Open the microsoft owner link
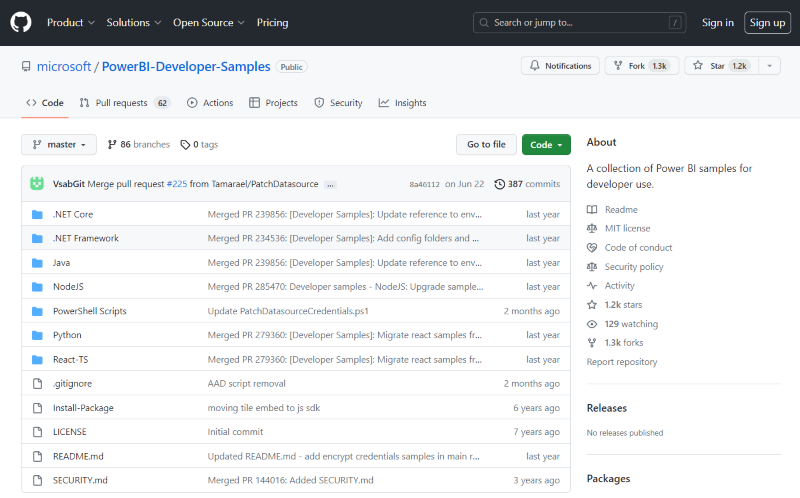 (64, 66)
